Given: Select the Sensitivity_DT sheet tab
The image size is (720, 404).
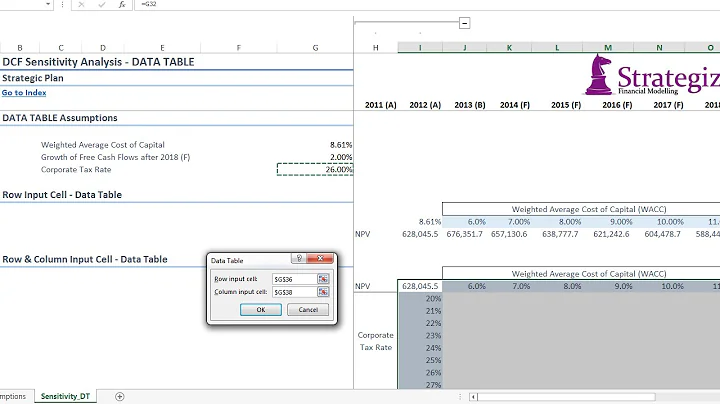Looking at the screenshot, I should click(65, 396).
